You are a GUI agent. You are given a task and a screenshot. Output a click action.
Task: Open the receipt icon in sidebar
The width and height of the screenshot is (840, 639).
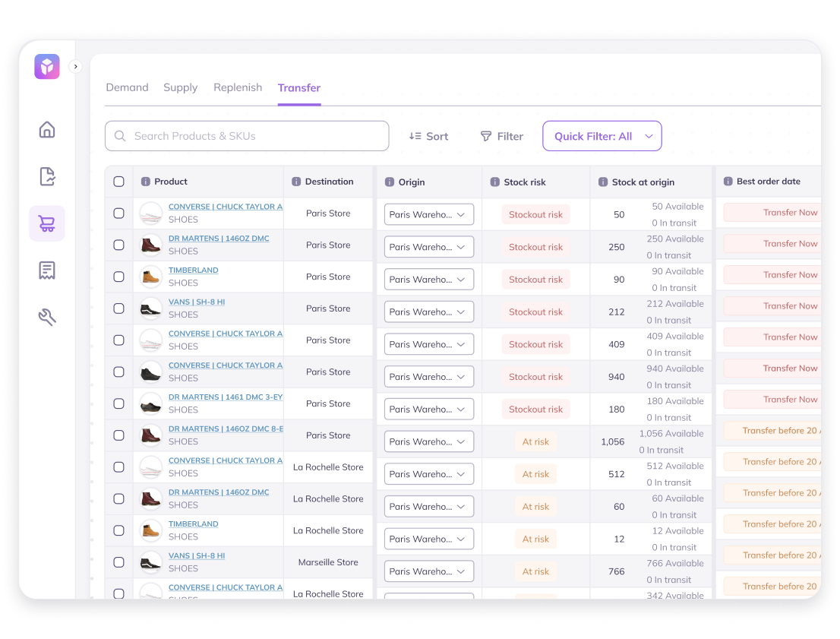click(47, 270)
